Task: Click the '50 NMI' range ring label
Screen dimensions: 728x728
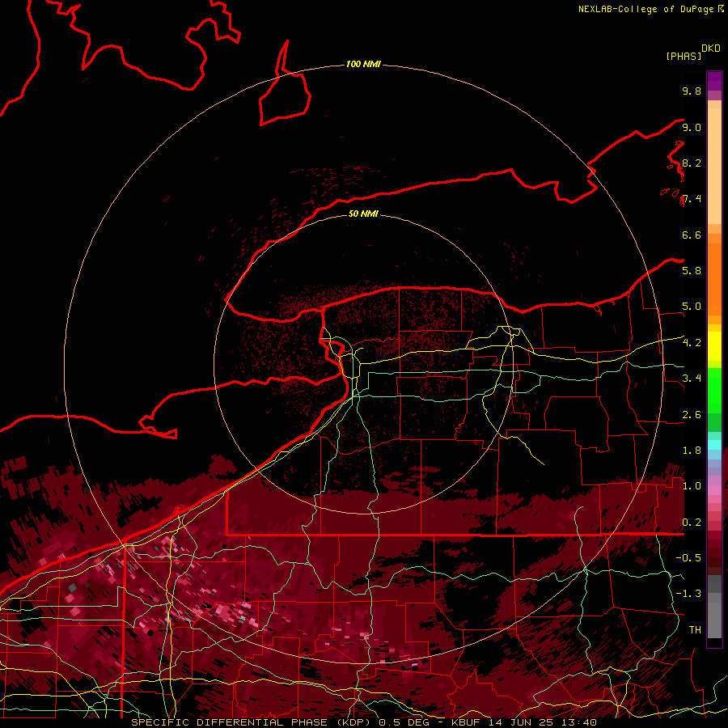Action: (x=363, y=214)
